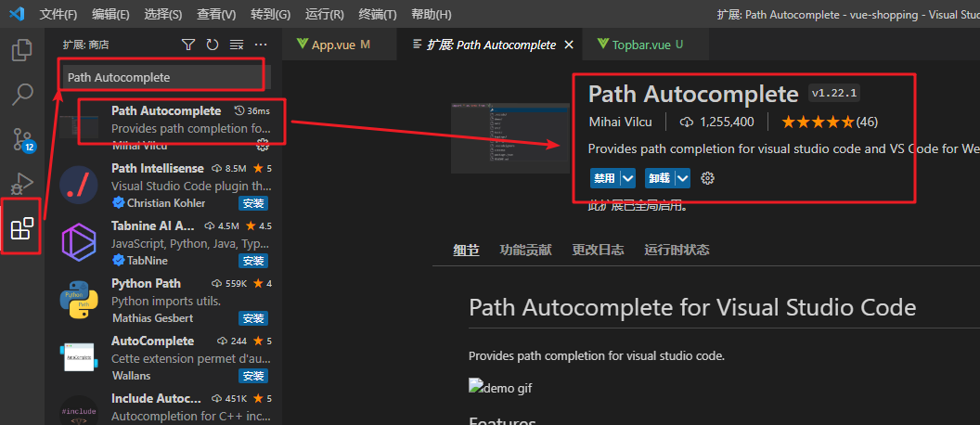Select the Changelog (更改日志) tab

[x=599, y=250]
